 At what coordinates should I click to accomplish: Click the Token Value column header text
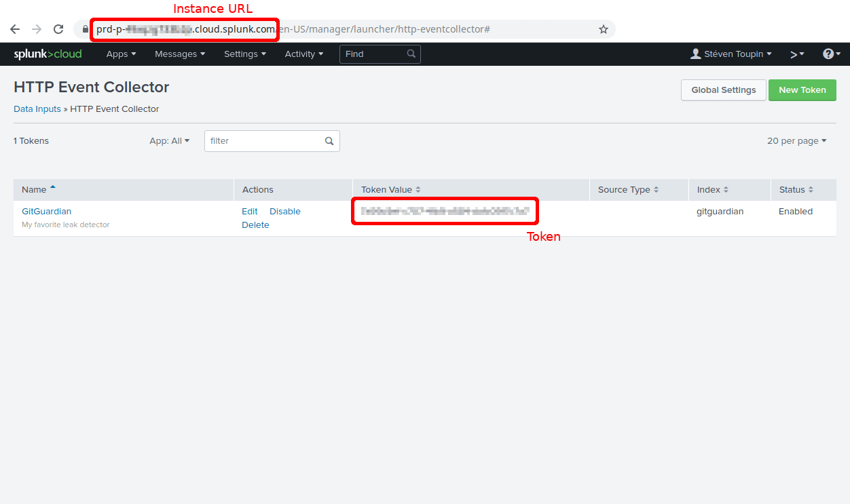386,190
